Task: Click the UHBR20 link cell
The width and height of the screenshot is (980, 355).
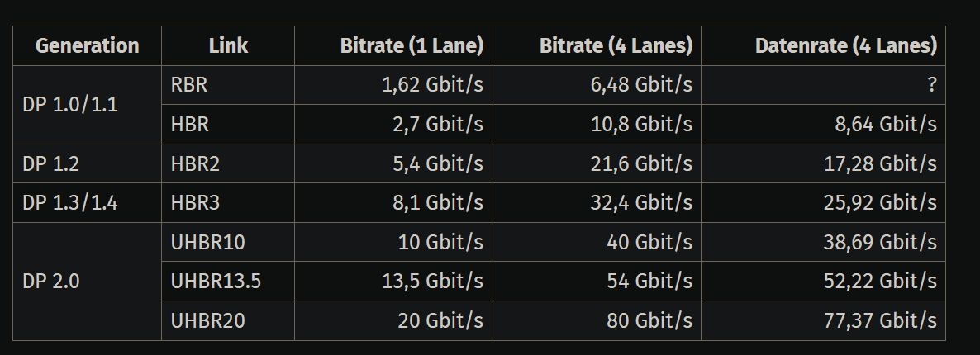Action: click(x=207, y=320)
